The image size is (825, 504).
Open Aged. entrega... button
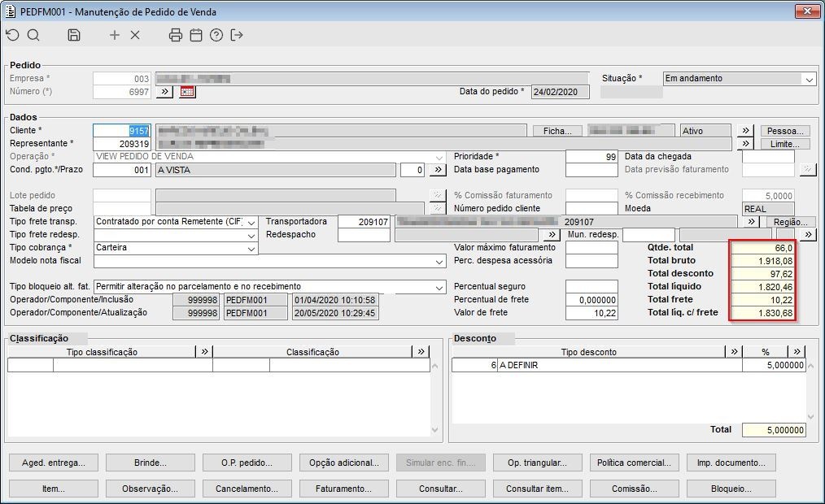coord(54,463)
